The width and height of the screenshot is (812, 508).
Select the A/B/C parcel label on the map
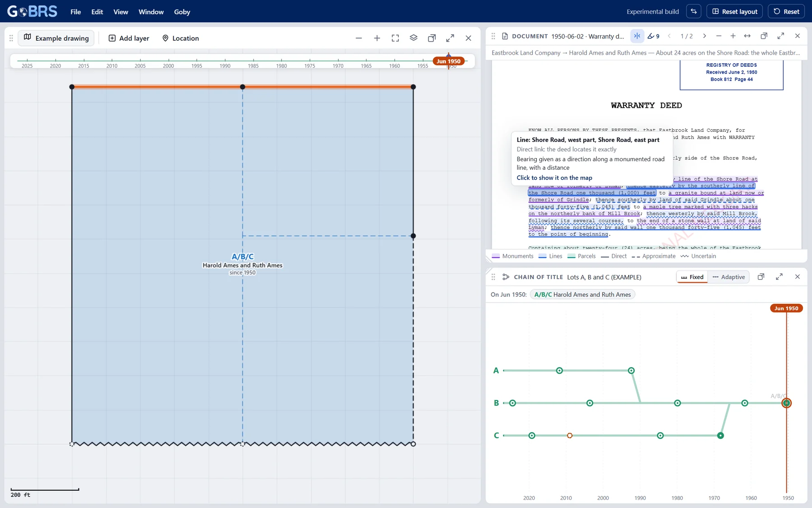(242, 256)
